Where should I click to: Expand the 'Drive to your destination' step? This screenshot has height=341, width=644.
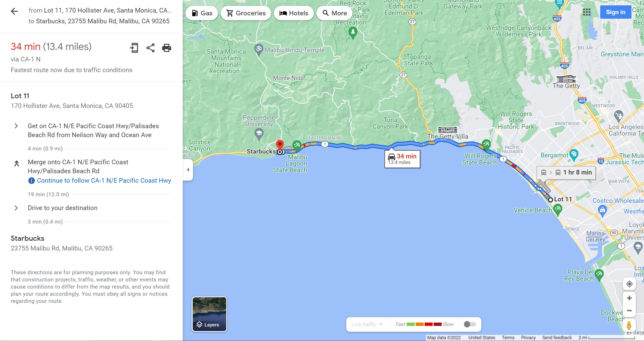(16, 208)
